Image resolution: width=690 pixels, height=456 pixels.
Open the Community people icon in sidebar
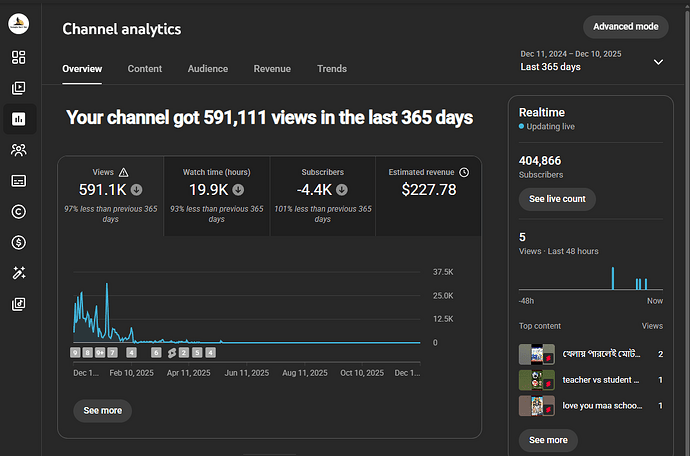pyautogui.click(x=18, y=150)
